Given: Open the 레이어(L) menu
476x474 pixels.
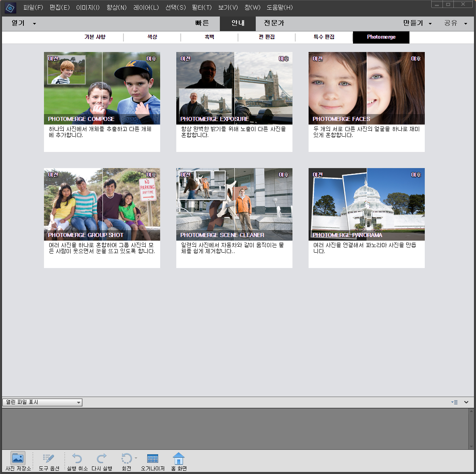Looking at the screenshot, I should point(146,8).
